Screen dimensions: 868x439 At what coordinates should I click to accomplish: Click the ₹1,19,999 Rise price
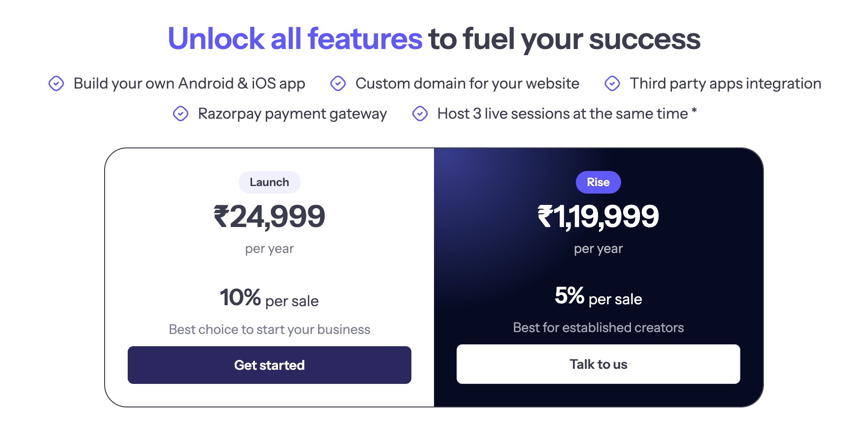pos(598,217)
